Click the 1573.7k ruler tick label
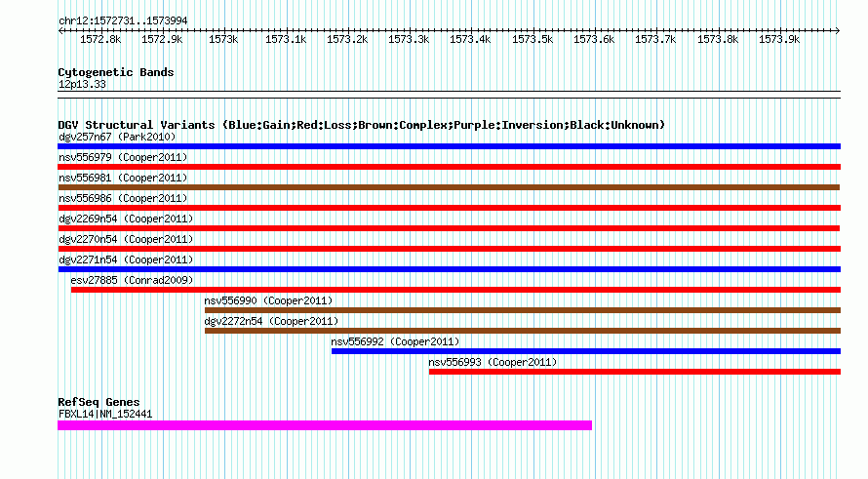Viewport: 868px width, 479px height. [655, 39]
